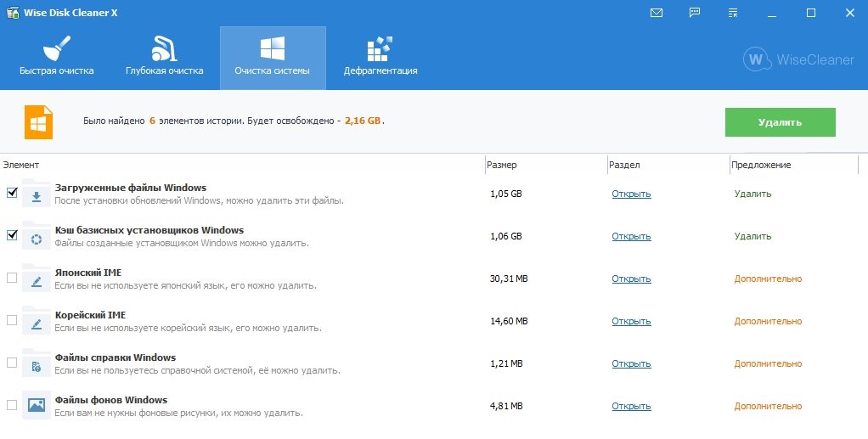Click the 2,16 GB freed space value
The height and width of the screenshot is (439, 868).
pyautogui.click(x=363, y=121)
